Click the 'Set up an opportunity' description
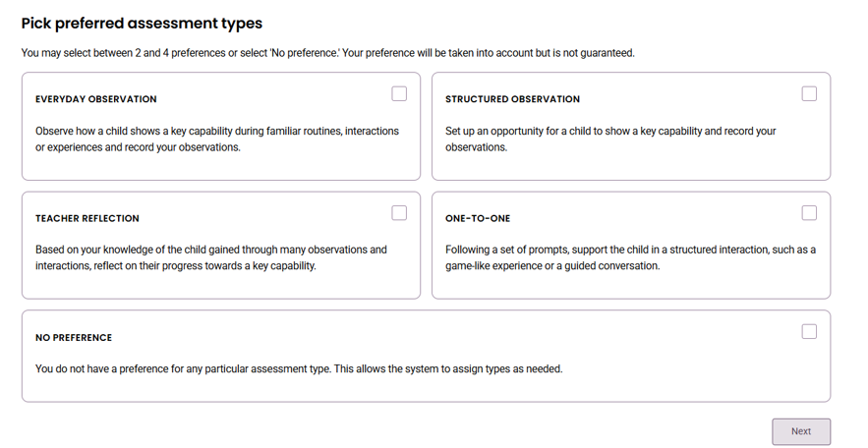This screenshot has height=448, width=868. (610, 140)
